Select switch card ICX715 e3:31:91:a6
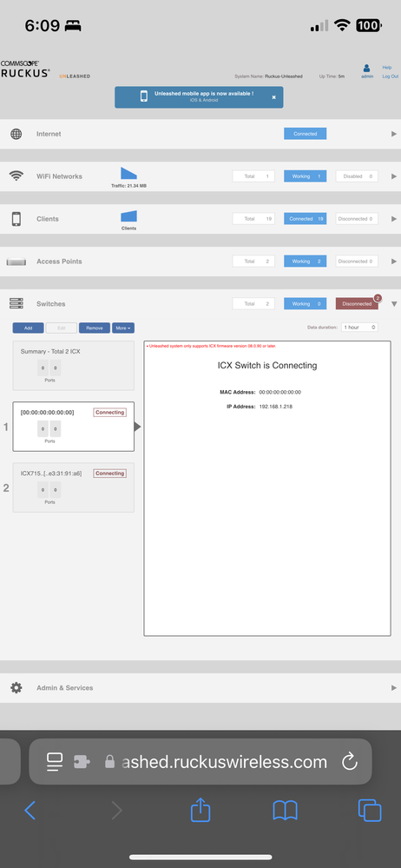Screen dimensions: 401x868 click(x=74, y=487)
